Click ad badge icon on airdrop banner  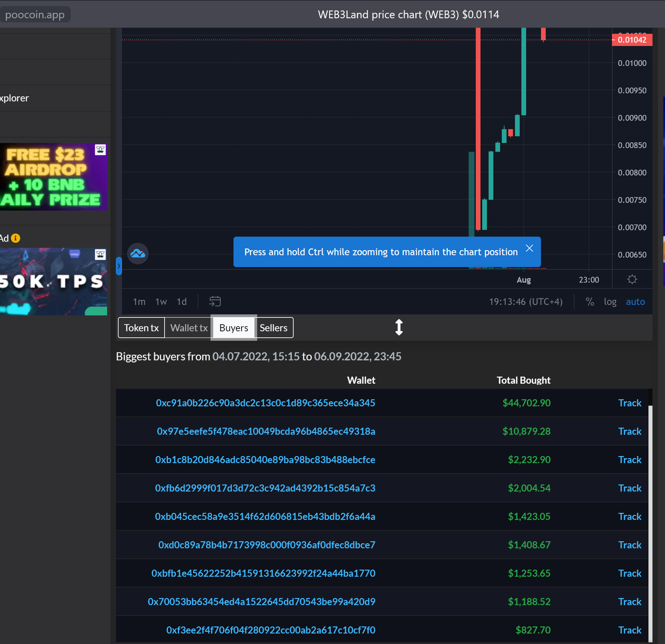tap(100, 150)
